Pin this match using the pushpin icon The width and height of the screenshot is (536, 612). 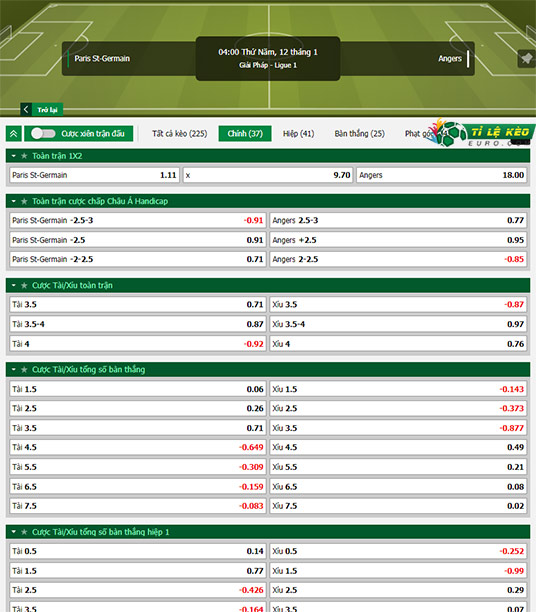526,59
